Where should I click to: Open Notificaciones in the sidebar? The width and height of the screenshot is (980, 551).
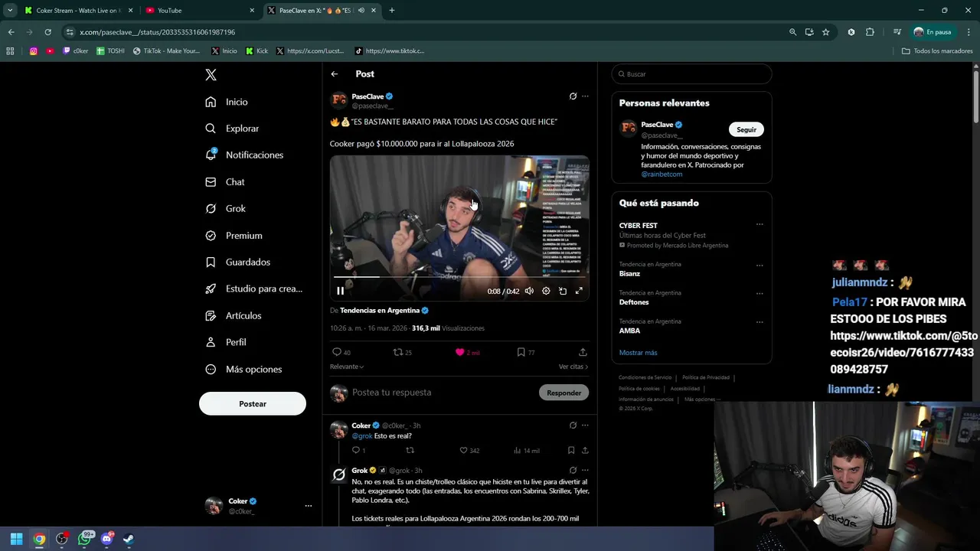click(x=244, y=155)
